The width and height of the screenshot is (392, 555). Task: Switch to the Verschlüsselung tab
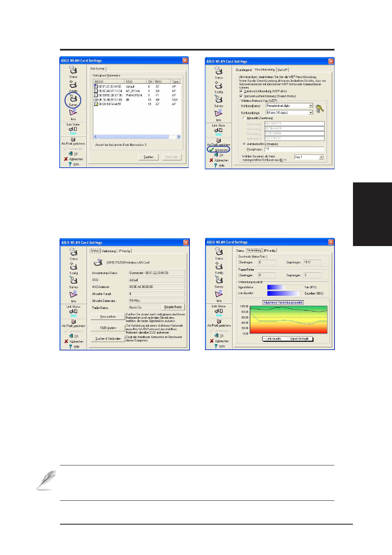(265, 69)
